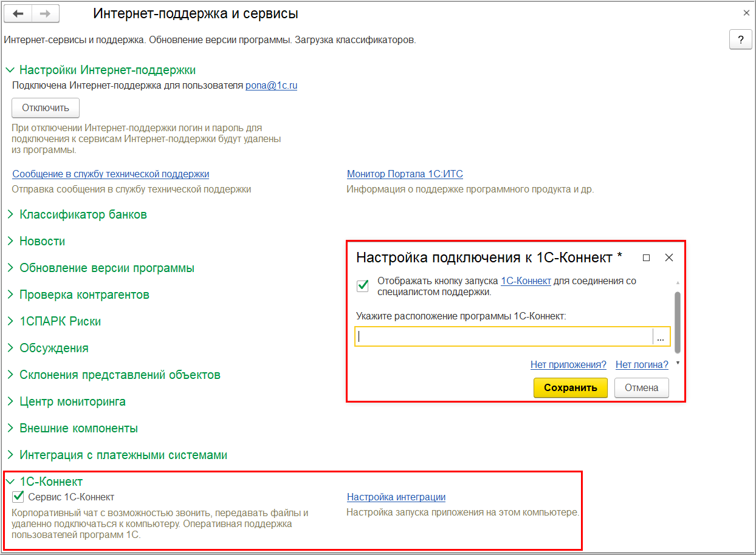Toggle Сервис 1С-Коннект checkbox
Image resolution: width=756 pixels, height=555 pixels.
pyautogui.click(x=18, y=497)
